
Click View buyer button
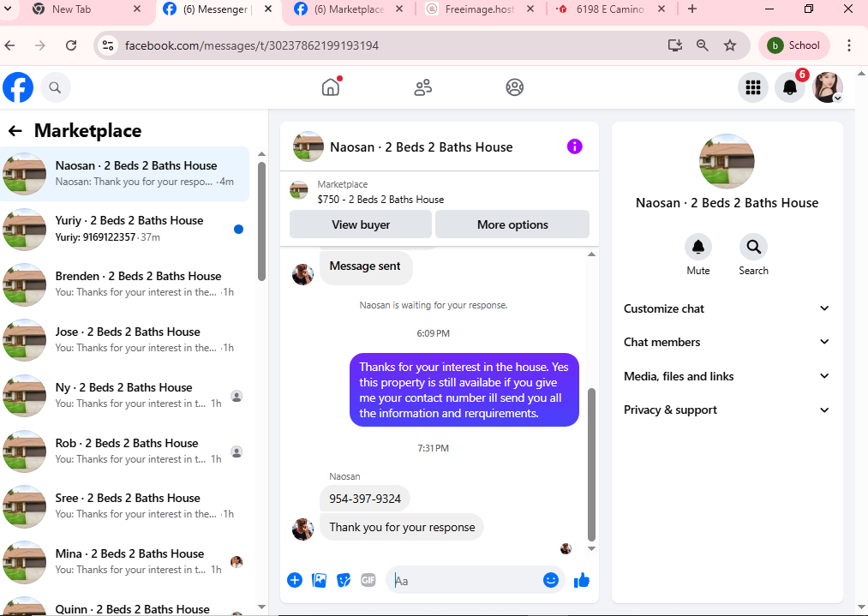[x=361, y=224]
